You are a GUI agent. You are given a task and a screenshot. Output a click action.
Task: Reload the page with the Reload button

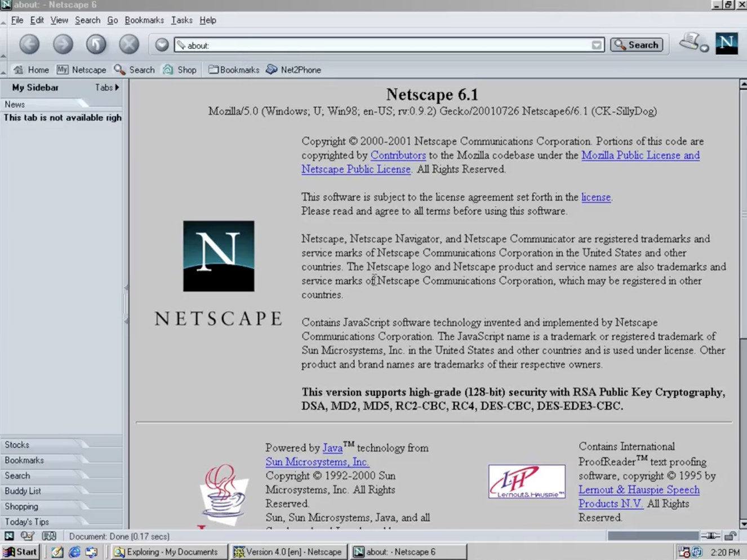click(96, 44)
